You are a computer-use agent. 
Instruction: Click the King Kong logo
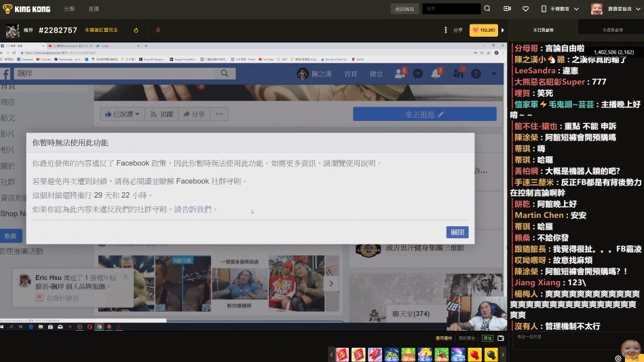click(27, 9)
